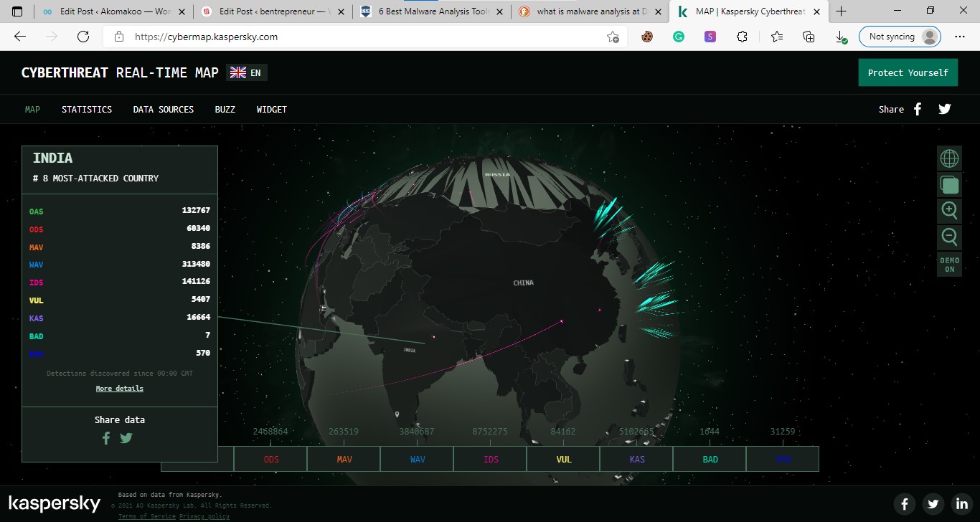Open the STATISTICS menu item
This screenshot has height=522, width=980.
tap(87, 110)
